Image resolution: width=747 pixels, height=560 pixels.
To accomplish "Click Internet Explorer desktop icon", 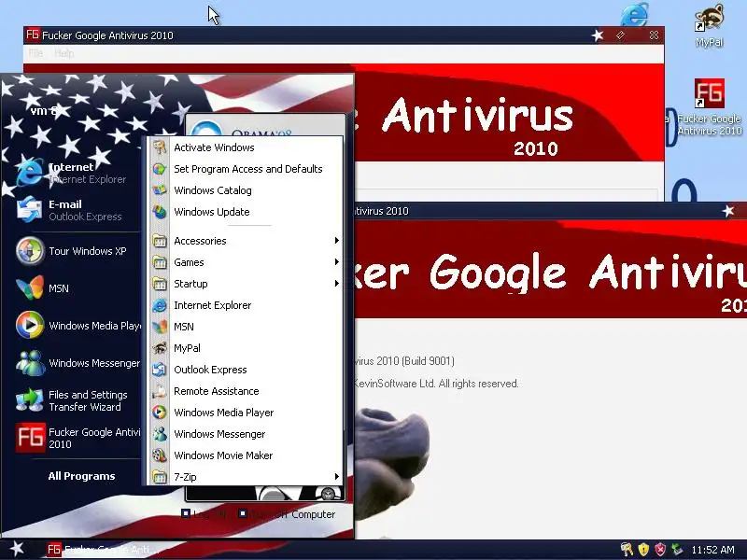I will 635,14.
